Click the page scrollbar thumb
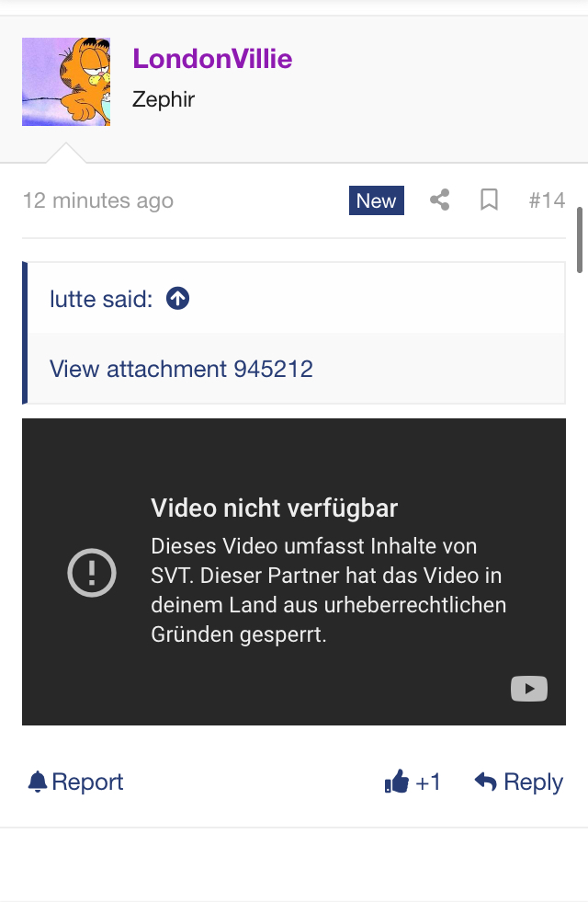 click(x=580, y=241)
